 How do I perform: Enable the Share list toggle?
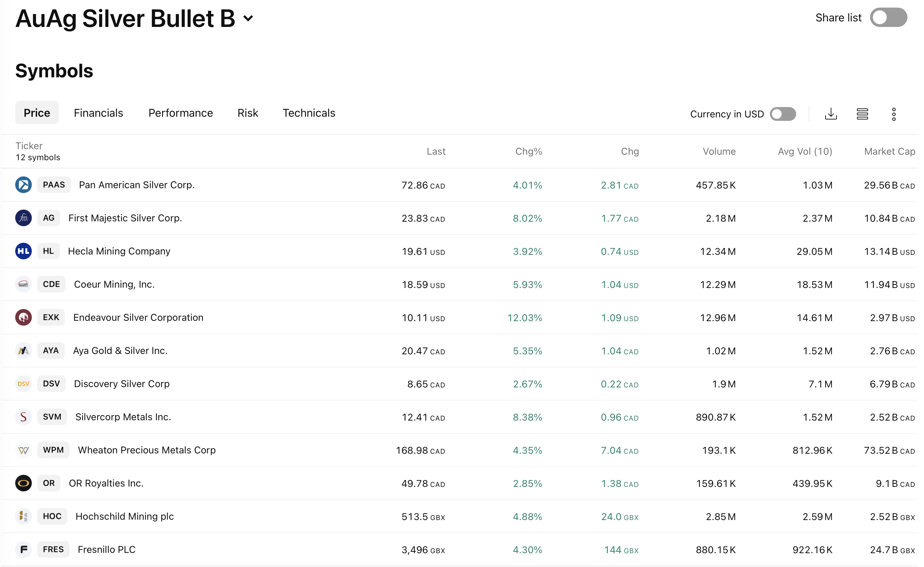[x=888, y=18]
